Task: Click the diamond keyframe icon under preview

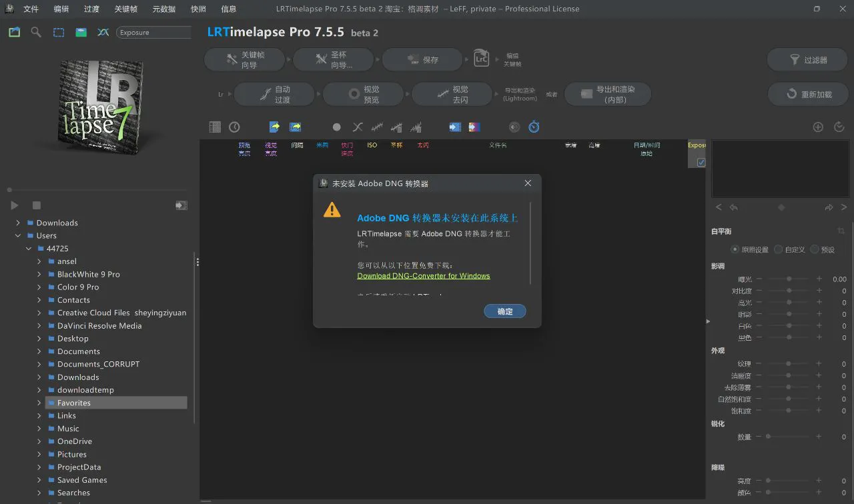Action: 781,207
